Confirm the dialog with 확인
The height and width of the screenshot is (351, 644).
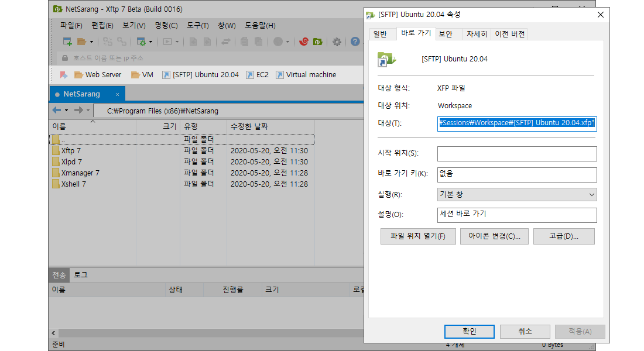click(470, 331)
